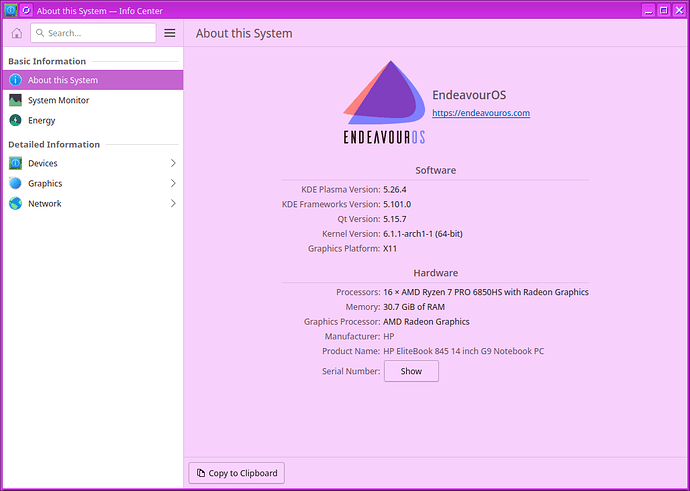Show the serial number
Screen dimensions: 690x491
[x=411, y=371]
